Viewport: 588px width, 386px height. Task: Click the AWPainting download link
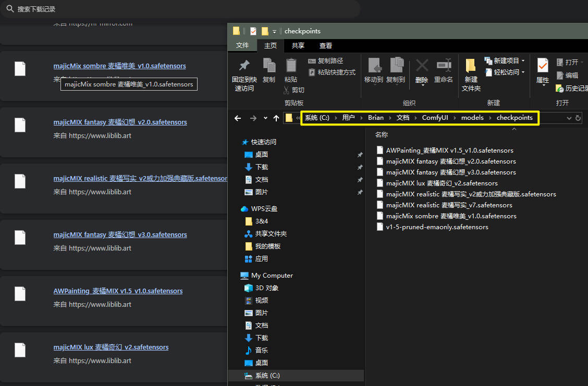[x=118, y=291]
